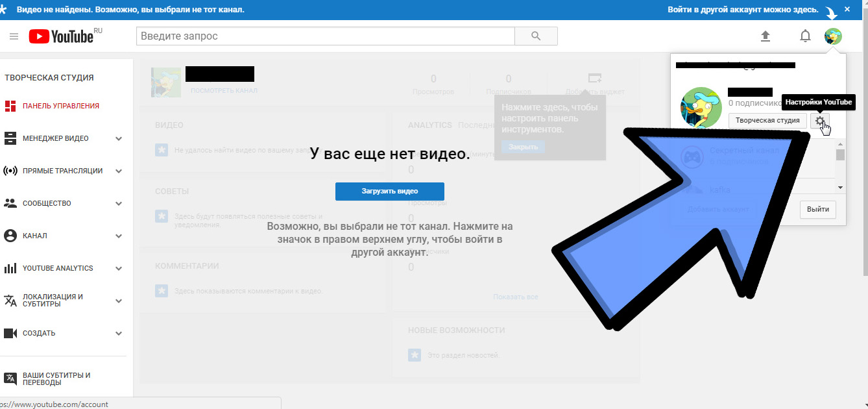This screenshot has width=868, height=409.
Task: Expand Локализация и субтитры section
Action: [119, 301]
